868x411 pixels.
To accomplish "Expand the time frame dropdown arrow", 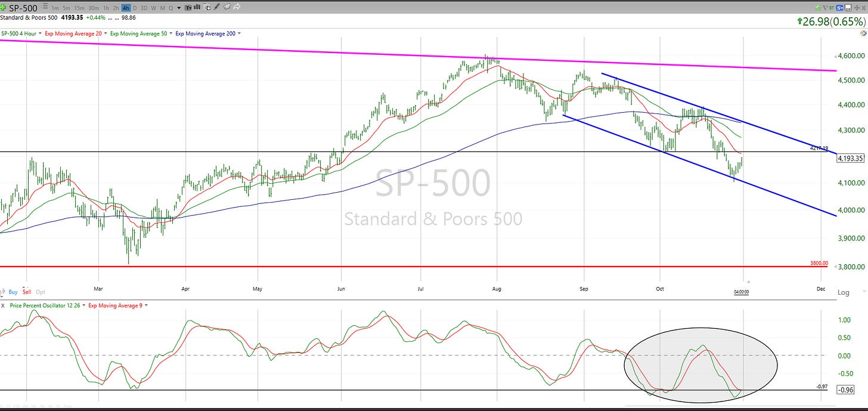I will coord(179,8).
